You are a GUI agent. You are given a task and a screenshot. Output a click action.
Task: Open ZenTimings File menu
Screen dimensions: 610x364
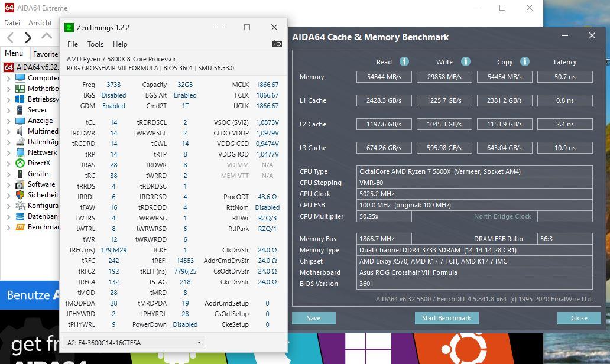[x=72, y=44]
